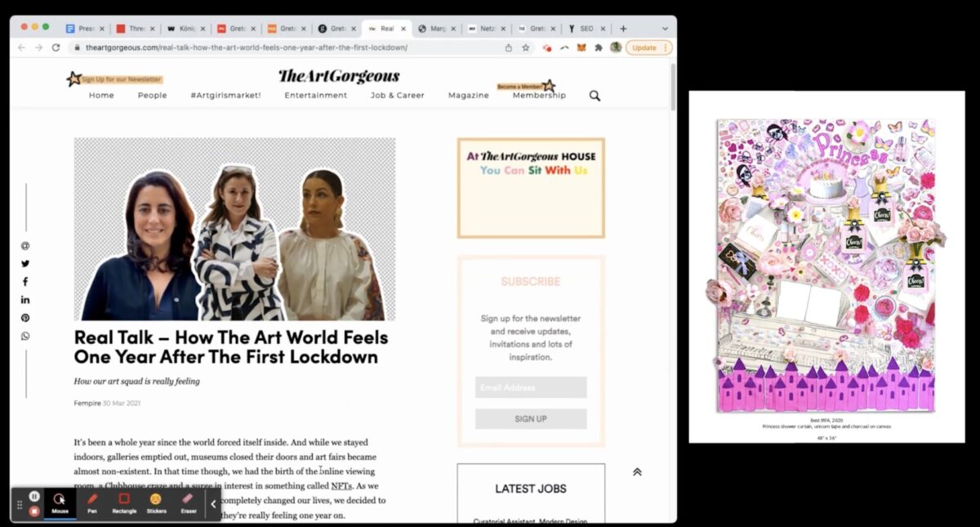Click the browser back arrow
This screenshot has width=980, height=527.
point(22,47)
